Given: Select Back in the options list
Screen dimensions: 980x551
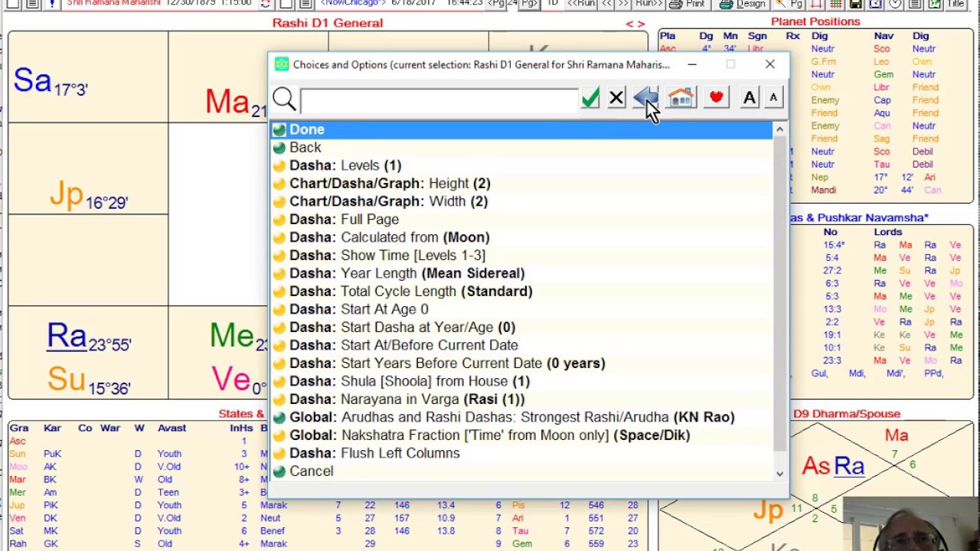Looking at the screenshot, I should tap(522, 148).
